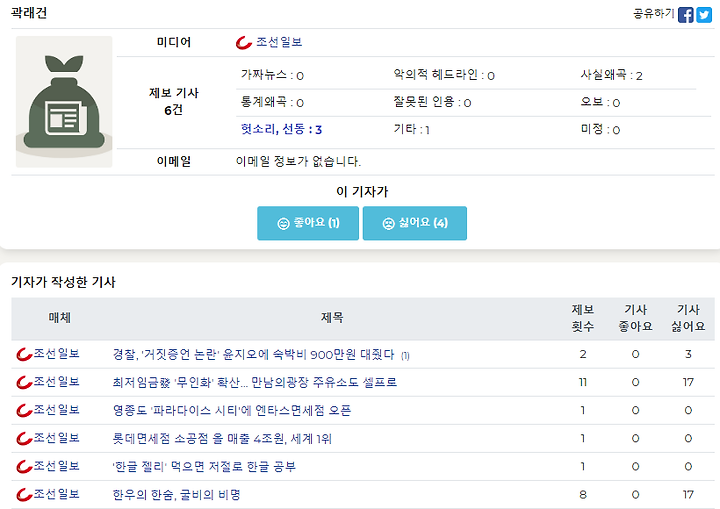Viewport: 720px width, 509px height.
Task: Click the 사실왜곡 : 2 statistic
Action: 612,75
